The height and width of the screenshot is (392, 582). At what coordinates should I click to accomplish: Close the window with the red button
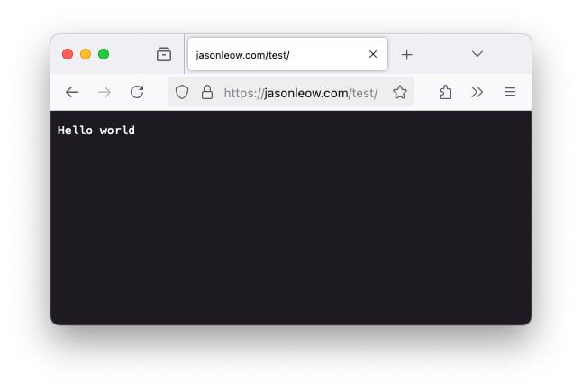coord(68,54)
